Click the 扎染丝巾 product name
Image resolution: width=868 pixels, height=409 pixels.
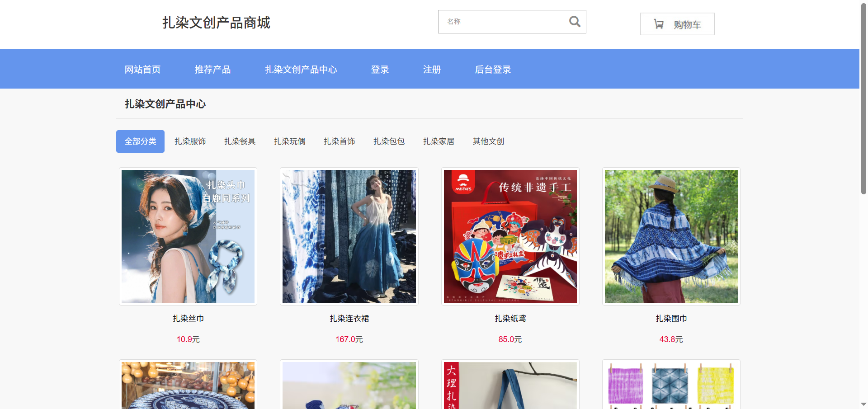click(188, 319)
